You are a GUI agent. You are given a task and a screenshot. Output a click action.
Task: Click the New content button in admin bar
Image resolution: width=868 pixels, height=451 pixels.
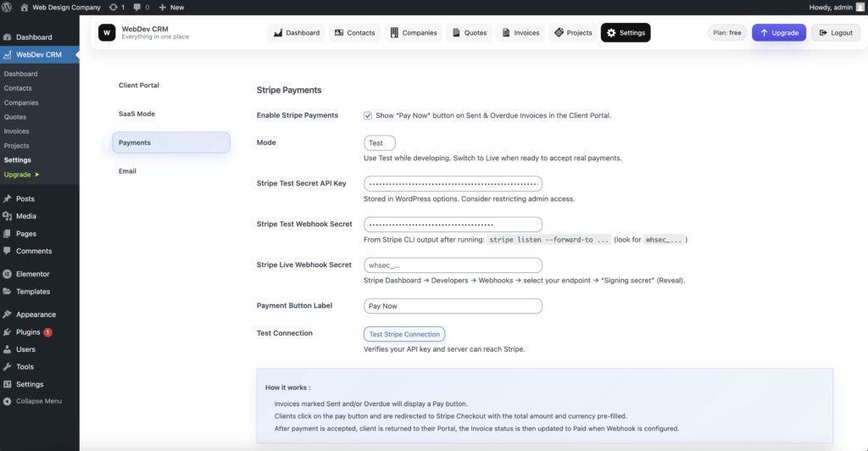[171, 7]
